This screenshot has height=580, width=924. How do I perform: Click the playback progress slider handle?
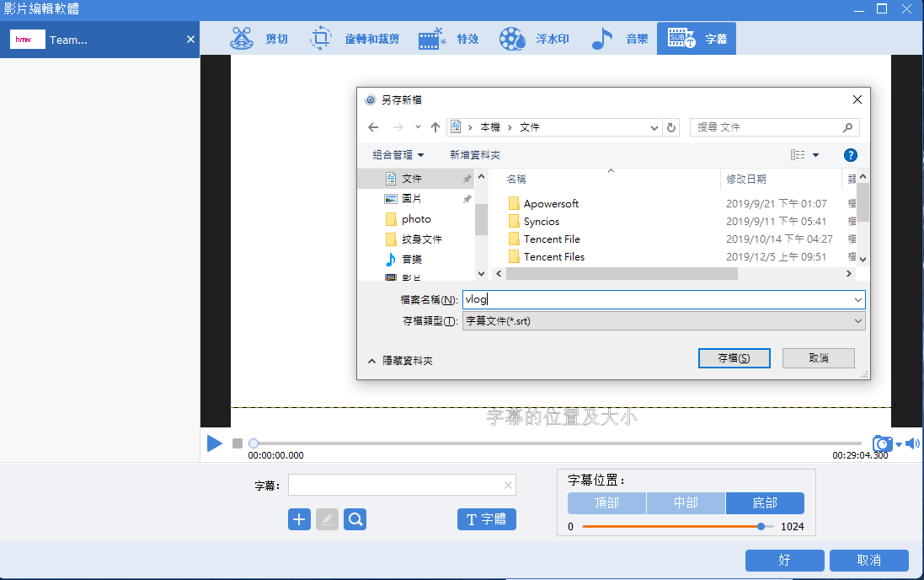(x=254, y=443)
